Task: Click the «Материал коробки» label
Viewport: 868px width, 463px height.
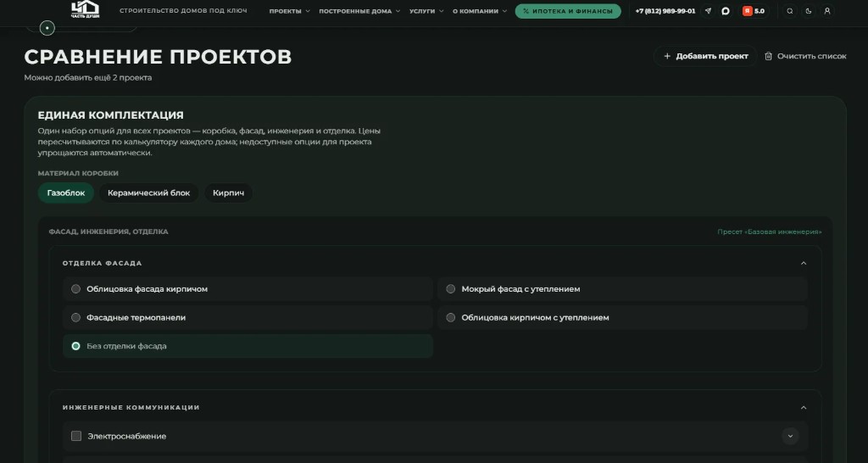Action: 78,173
